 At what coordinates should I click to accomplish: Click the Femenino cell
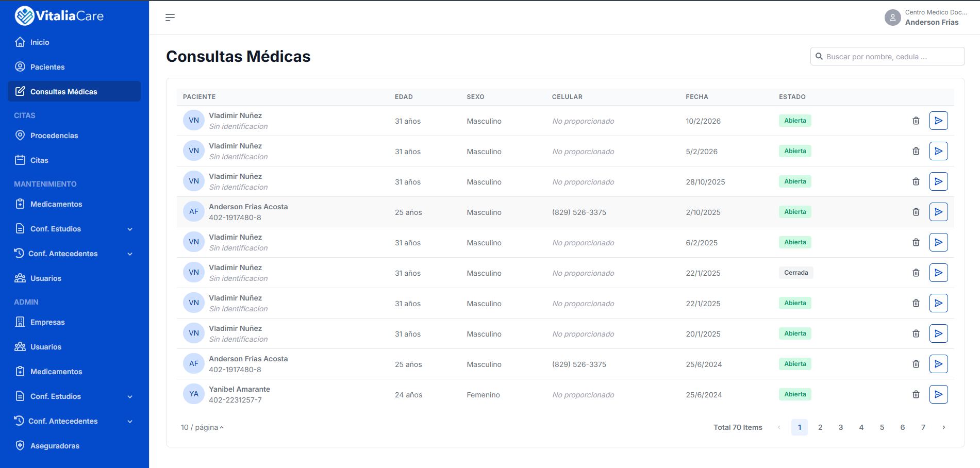(484, 395)
